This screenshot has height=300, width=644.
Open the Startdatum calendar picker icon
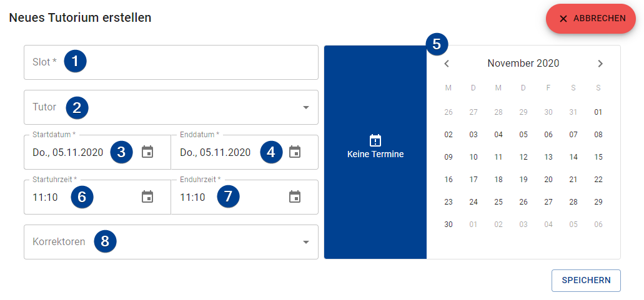click(147, 152)
